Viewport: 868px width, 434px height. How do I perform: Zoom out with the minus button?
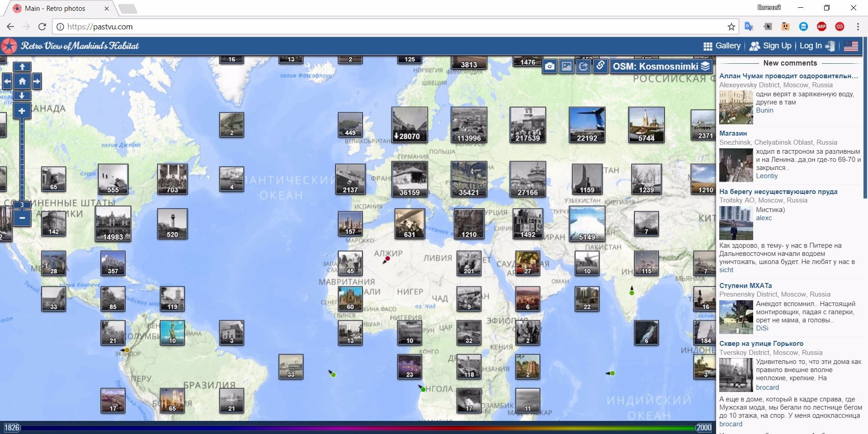(22, 218)
